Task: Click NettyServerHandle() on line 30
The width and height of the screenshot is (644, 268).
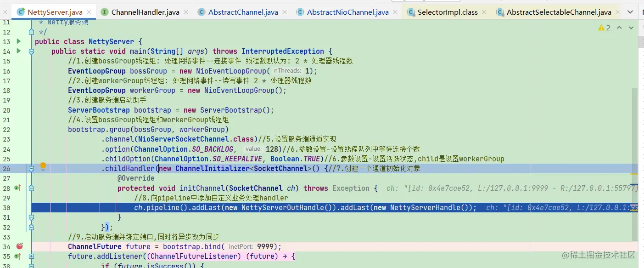Action: [x=431, y=207]
